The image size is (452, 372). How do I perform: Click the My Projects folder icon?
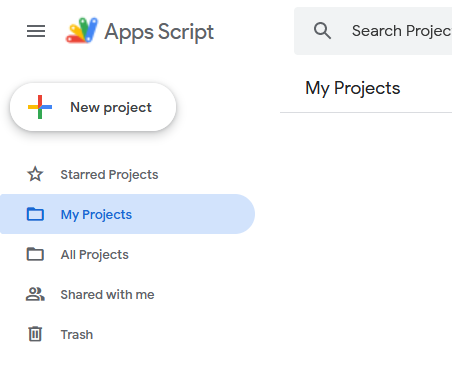pyautogui.click(x=35, y=214)
